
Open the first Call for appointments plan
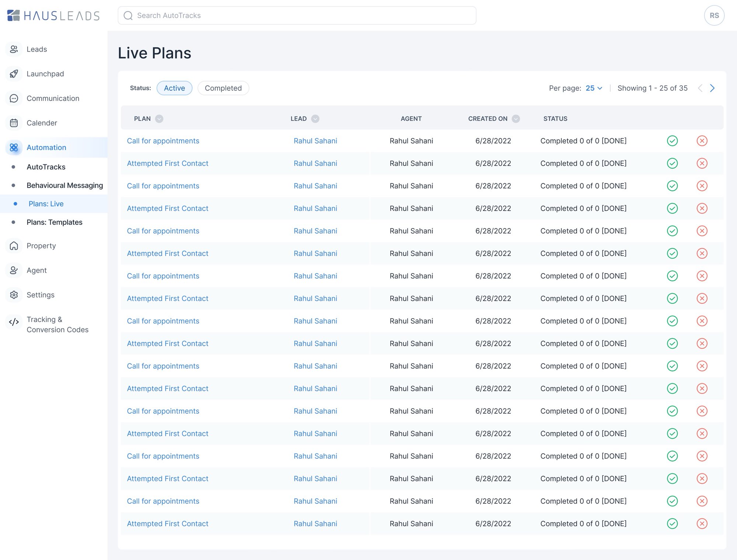(163, 141)
